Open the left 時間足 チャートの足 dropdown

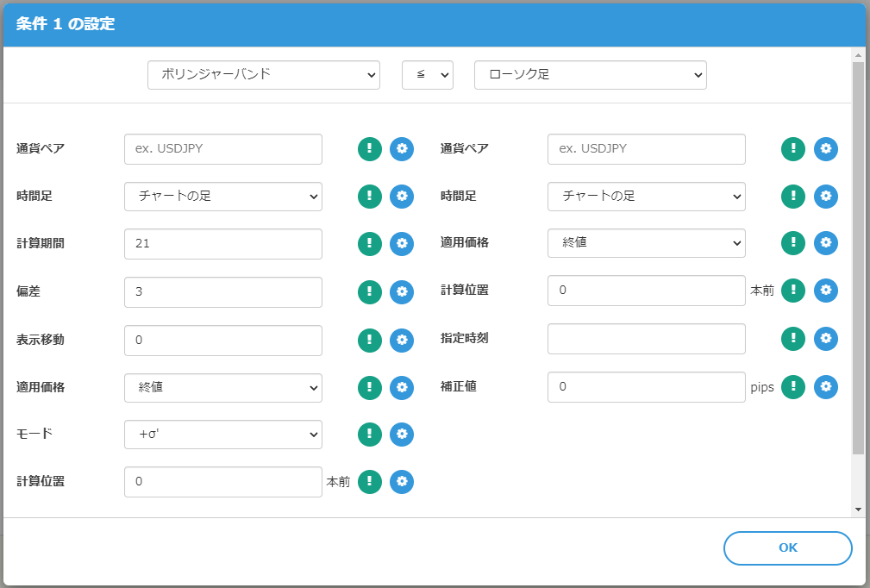tap(223, 197)
